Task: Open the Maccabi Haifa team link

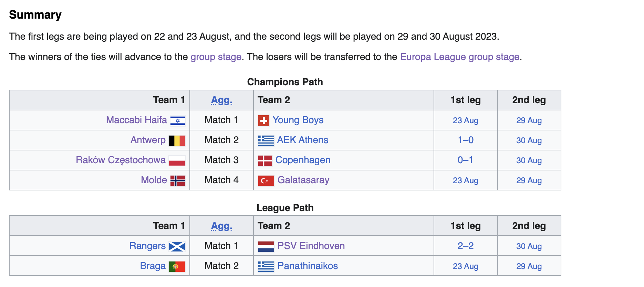Action: 136,120
